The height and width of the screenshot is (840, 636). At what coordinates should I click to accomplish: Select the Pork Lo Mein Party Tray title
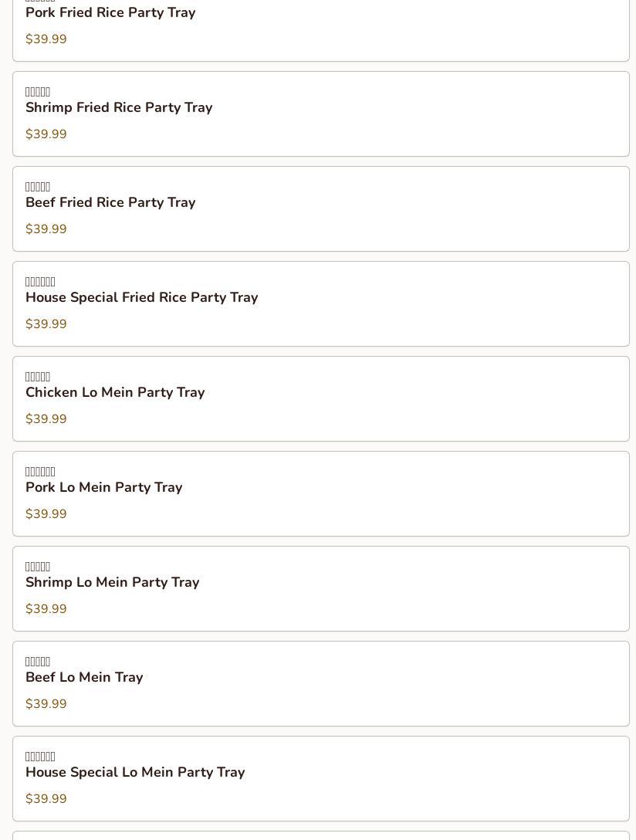(x=103, y=488)
